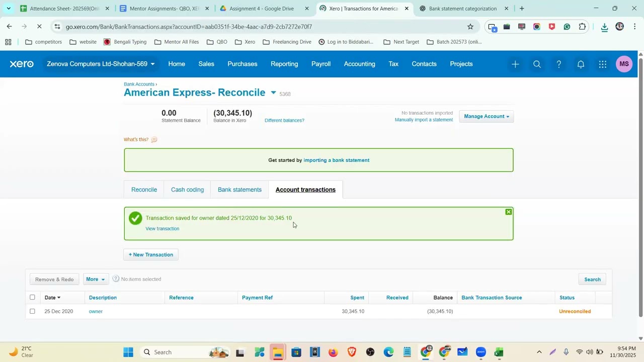
Task: Open the Home menu
Action: click(177, 64)
